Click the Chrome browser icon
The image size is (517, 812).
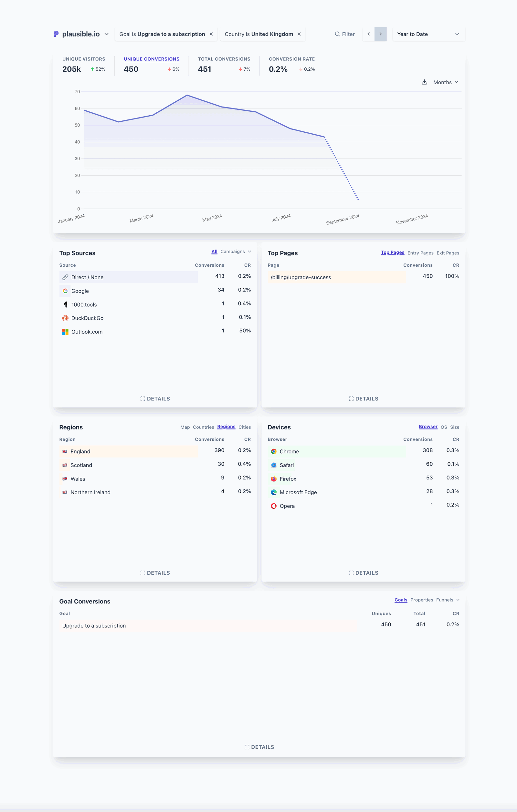274,451
